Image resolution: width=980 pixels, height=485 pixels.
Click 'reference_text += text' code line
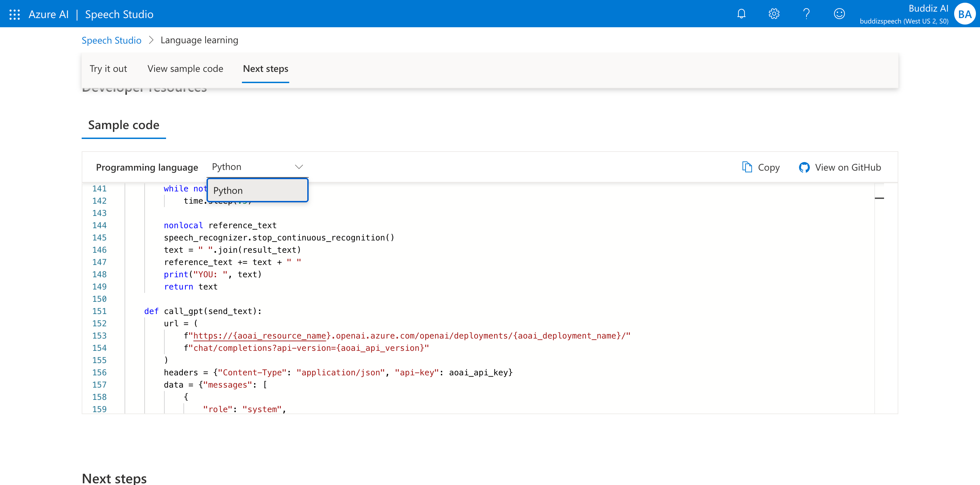232,262
